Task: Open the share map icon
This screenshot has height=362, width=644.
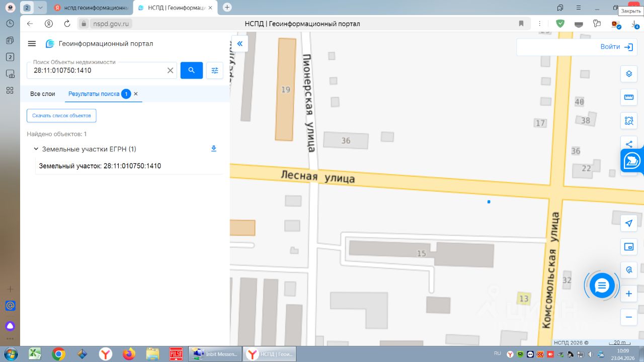Action: coord(628,144)
